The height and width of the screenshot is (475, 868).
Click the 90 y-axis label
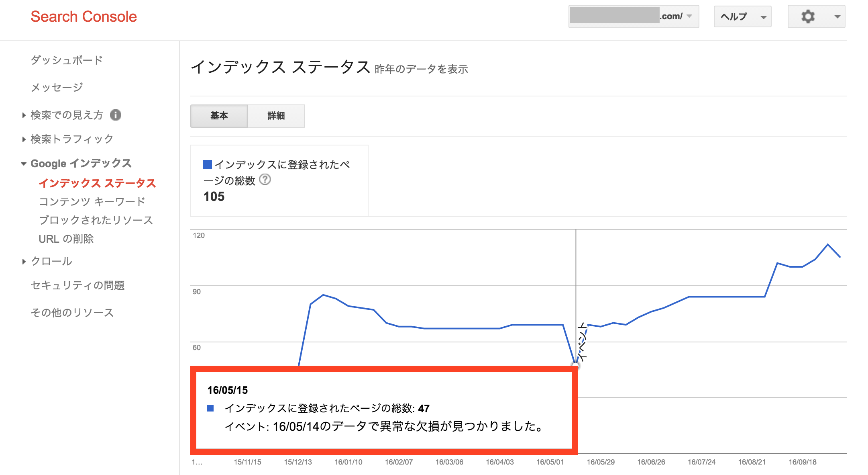(197, 292)
